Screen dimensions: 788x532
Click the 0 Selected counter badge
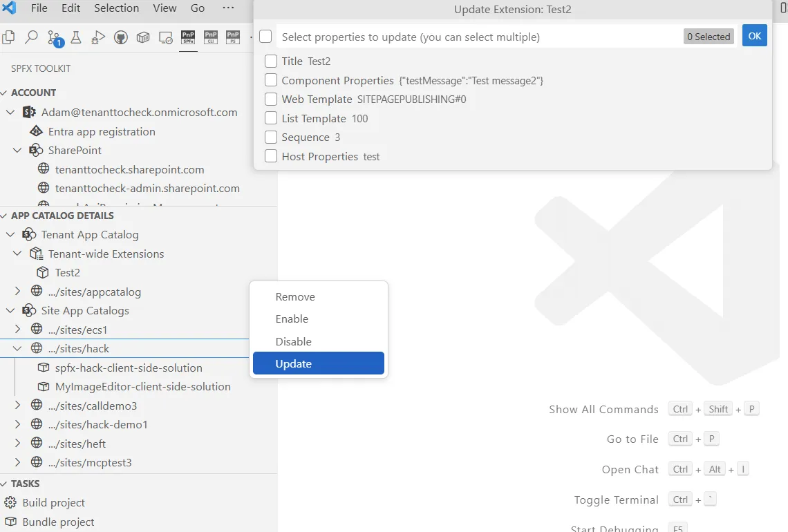click(x=709, y=36)
